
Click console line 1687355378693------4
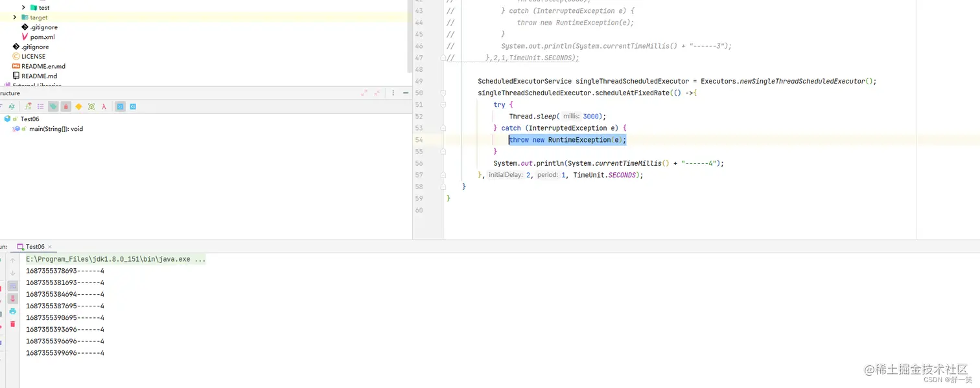pos(65,271)
